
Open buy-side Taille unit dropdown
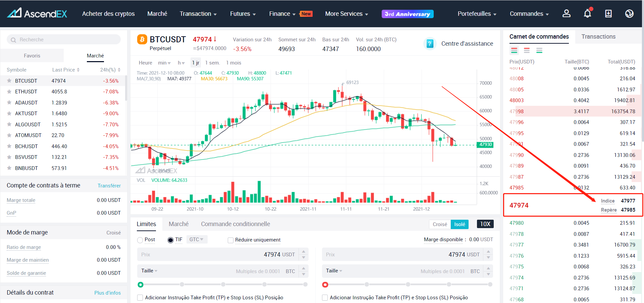(149, 271)
